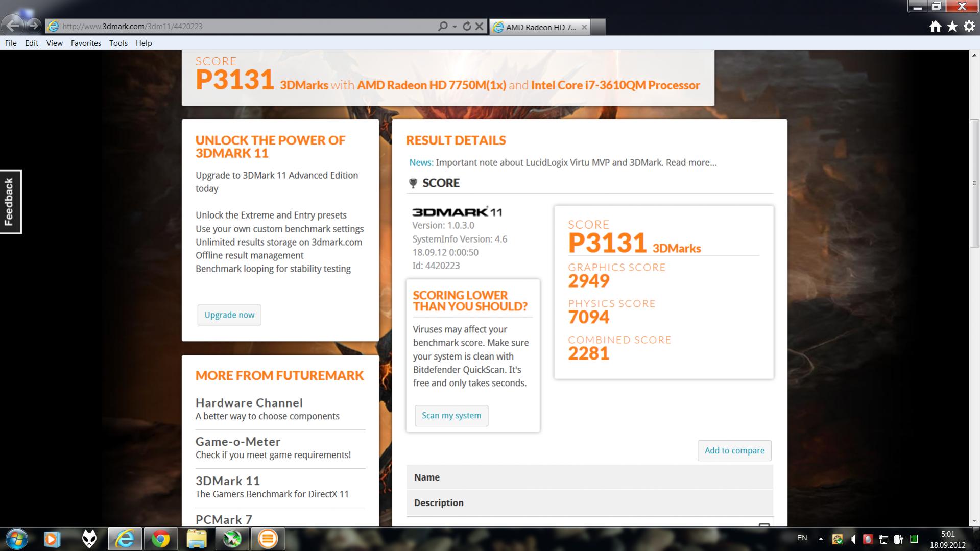
Task: Click the trophy icon beside SCORE heading
Action: point(413,183)
